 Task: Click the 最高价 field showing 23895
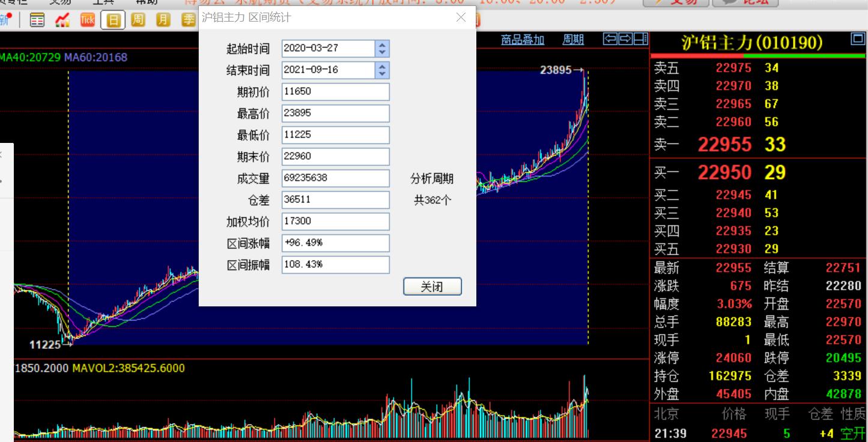(335, 114)
